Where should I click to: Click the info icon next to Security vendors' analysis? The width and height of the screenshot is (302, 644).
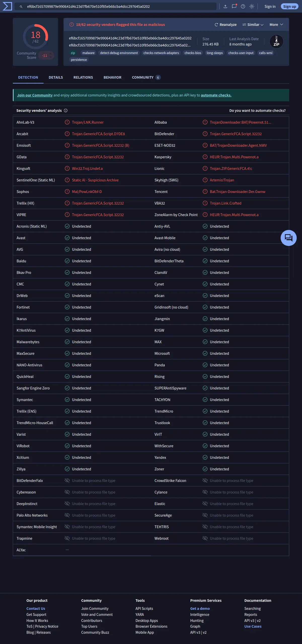click(x=66, y=111)
